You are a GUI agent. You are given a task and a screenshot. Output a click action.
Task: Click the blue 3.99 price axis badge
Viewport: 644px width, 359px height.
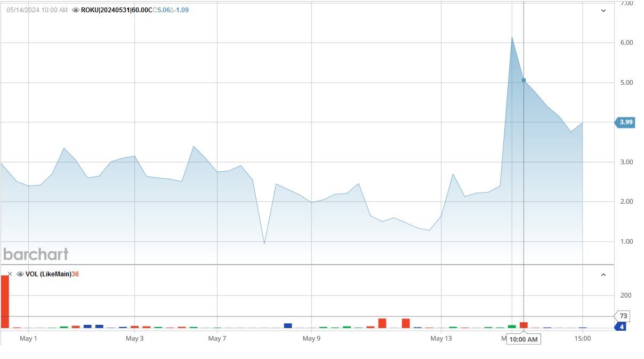(624, 122)
